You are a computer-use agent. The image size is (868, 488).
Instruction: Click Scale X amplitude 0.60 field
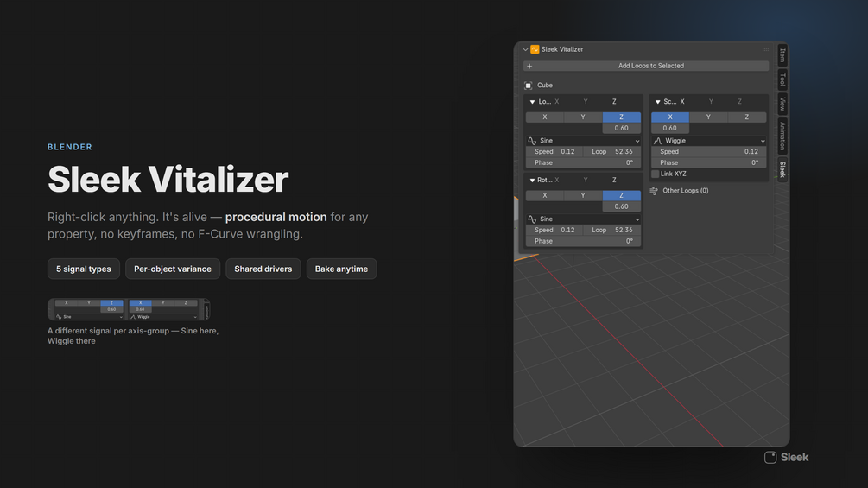click(x=670, y=128)
